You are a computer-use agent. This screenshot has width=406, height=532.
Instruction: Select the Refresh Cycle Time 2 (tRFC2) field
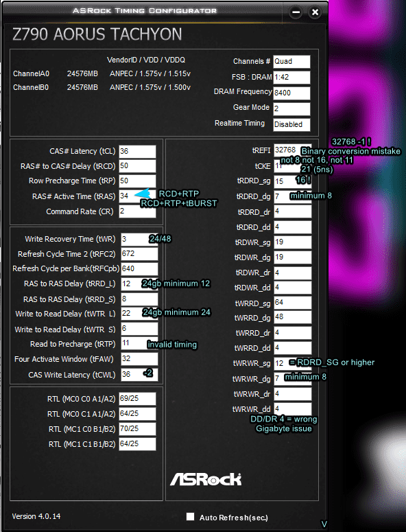(x=139, y=254)
